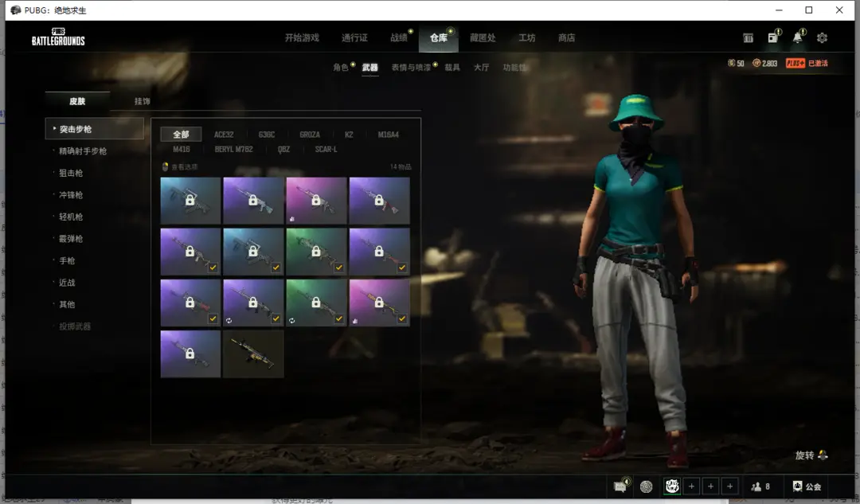Switch to 战绩 tab
The width and height of the screenshot is (860, 504).
pos(399,38)
